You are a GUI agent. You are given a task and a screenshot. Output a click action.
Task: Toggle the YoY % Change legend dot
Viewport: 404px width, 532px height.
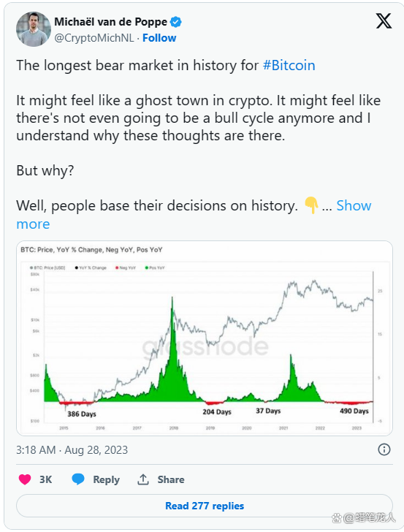[77, 267]
